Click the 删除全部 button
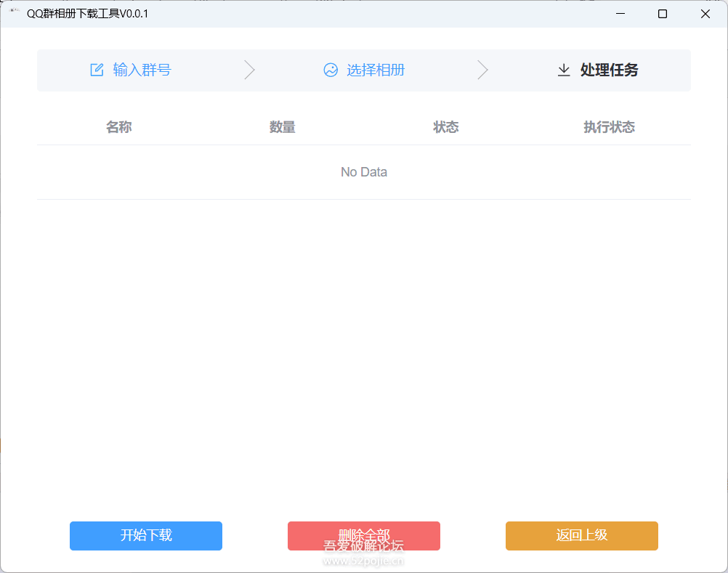The image size is (728, 573). [x=363, y=535]
